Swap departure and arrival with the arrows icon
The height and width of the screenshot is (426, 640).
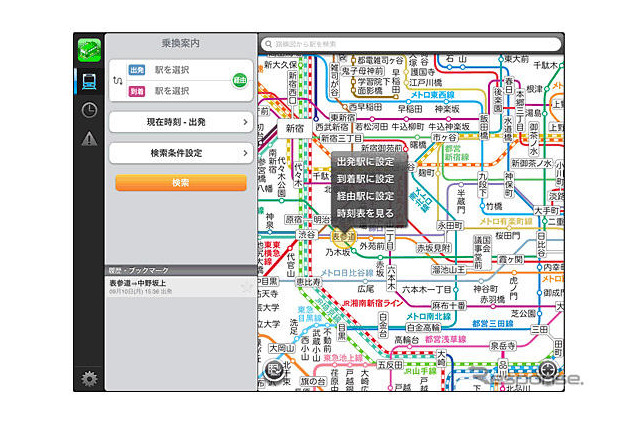point(118,81)
